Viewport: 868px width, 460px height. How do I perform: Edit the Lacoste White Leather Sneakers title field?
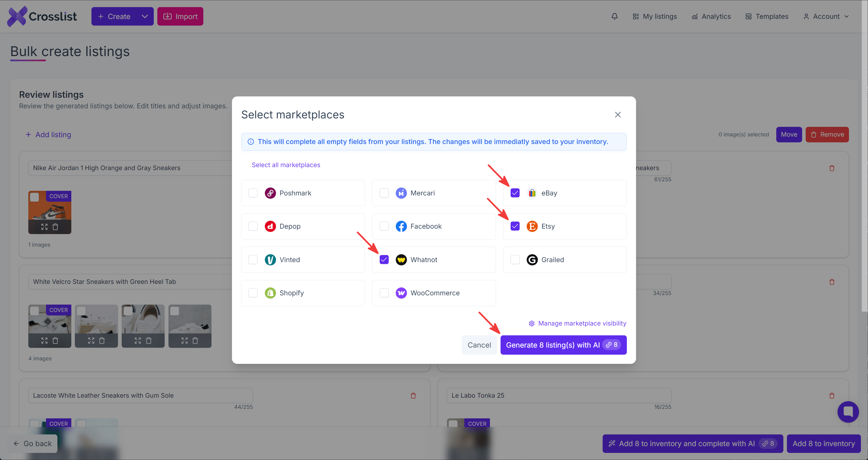140,396
